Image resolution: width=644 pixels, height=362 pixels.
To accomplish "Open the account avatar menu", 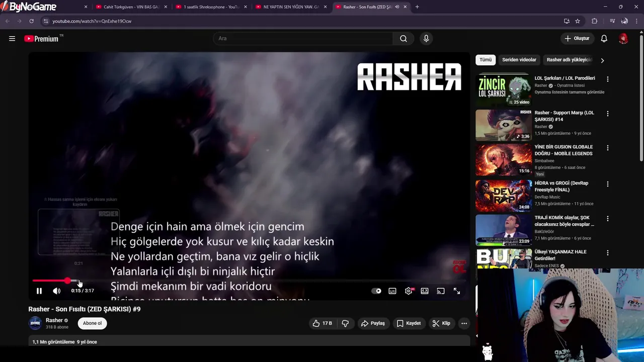I will (x=623, y=39).
